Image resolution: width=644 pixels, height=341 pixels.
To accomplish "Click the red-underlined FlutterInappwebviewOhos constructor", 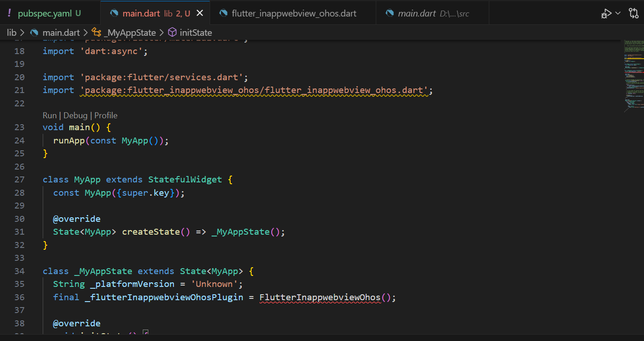I will pyautogui.click(x=320, y=297).
